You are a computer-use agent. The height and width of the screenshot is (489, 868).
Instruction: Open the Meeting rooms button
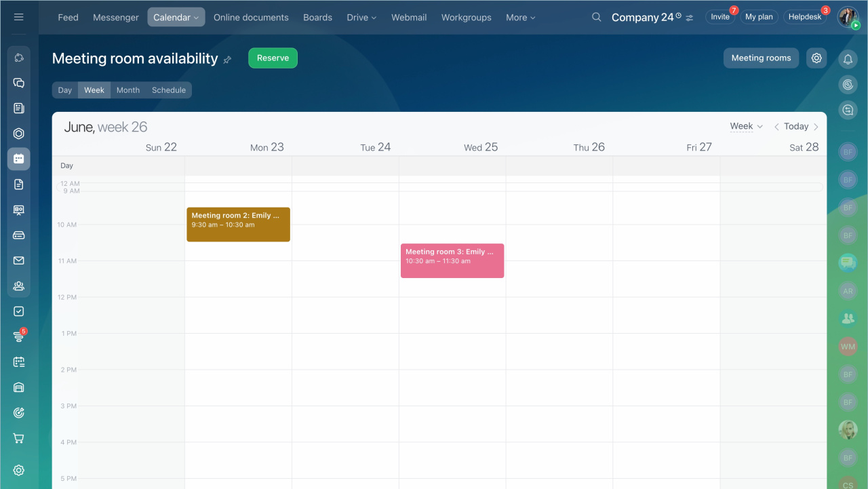point(761,58)
